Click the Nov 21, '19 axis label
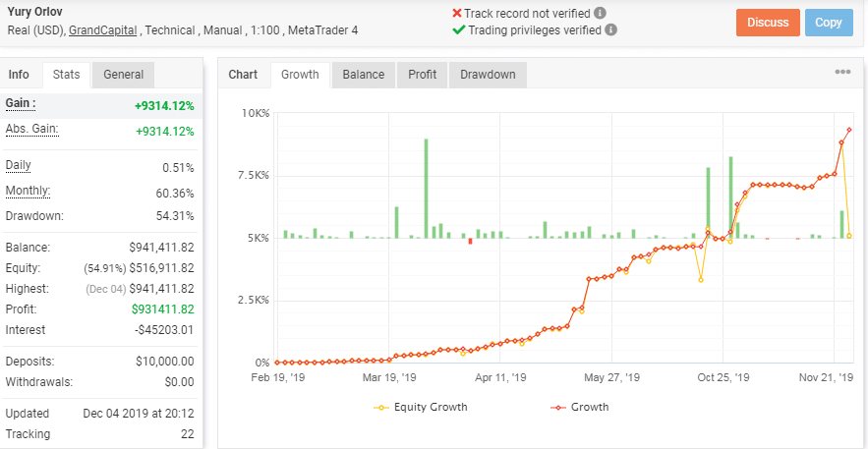This screenshot has width=868, height=449. [826, 377]
